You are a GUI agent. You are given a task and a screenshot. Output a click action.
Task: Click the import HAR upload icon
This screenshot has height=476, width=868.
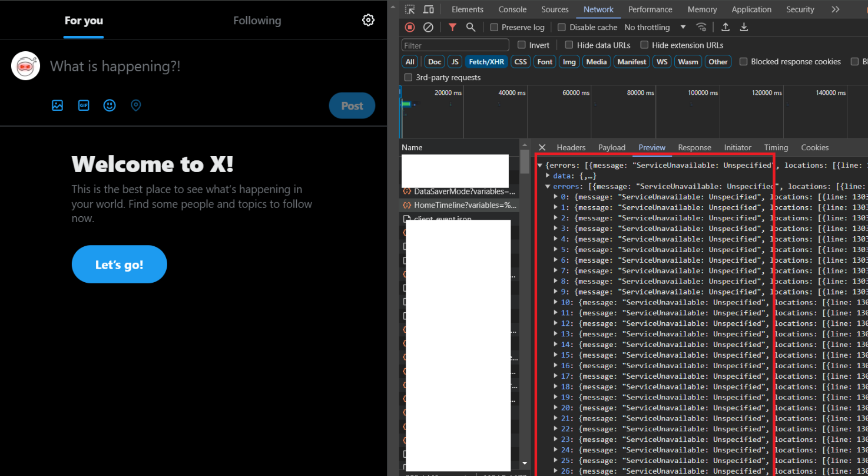coord(725,27)
